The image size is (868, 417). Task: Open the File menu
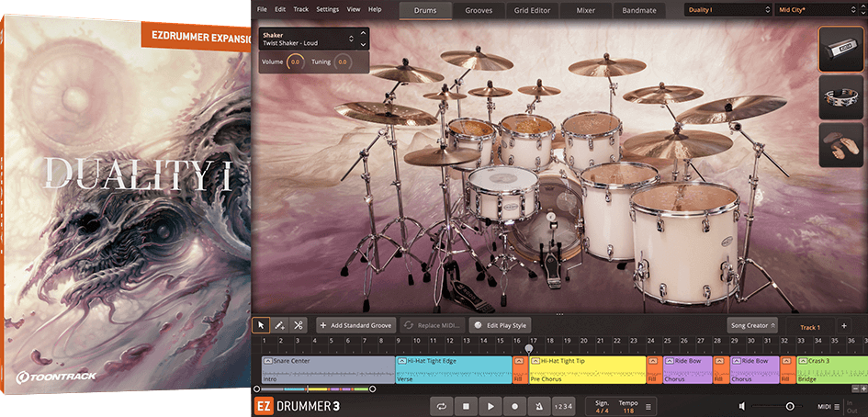point(262,9)
